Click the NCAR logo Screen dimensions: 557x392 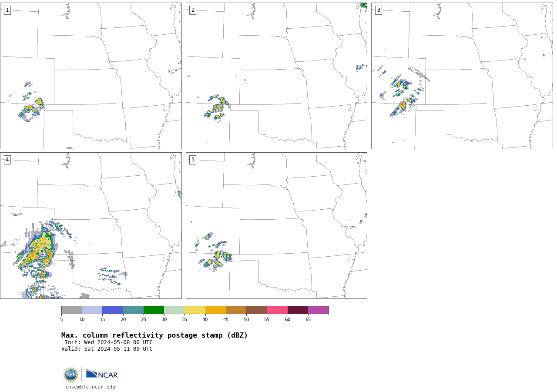click(102, 375)
